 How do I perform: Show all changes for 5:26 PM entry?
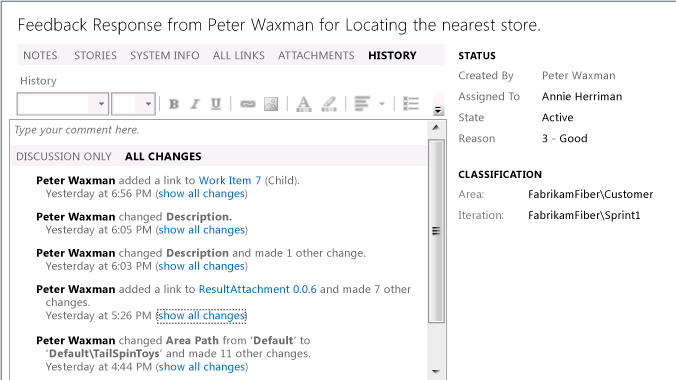coord(202,316)
